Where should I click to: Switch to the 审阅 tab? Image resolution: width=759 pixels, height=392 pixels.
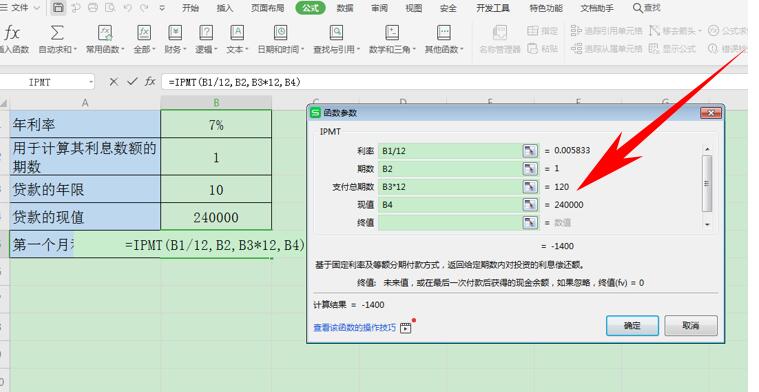380,8
